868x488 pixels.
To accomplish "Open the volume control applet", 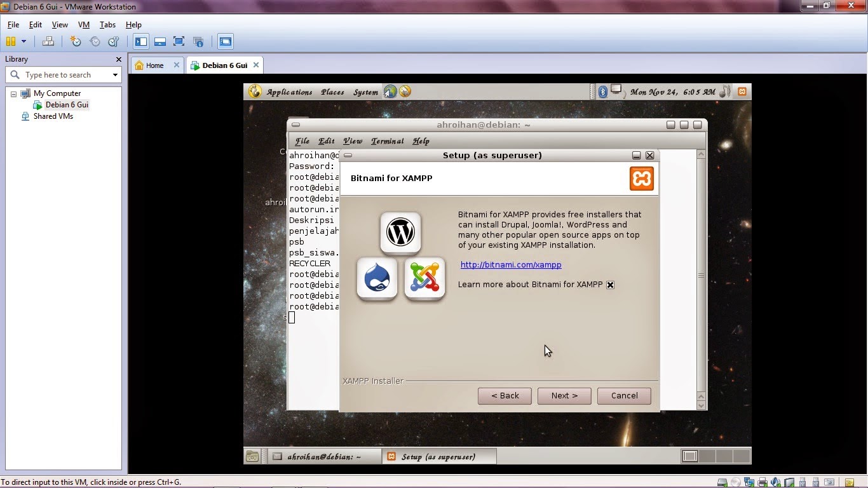I will (x=726, y=91).
